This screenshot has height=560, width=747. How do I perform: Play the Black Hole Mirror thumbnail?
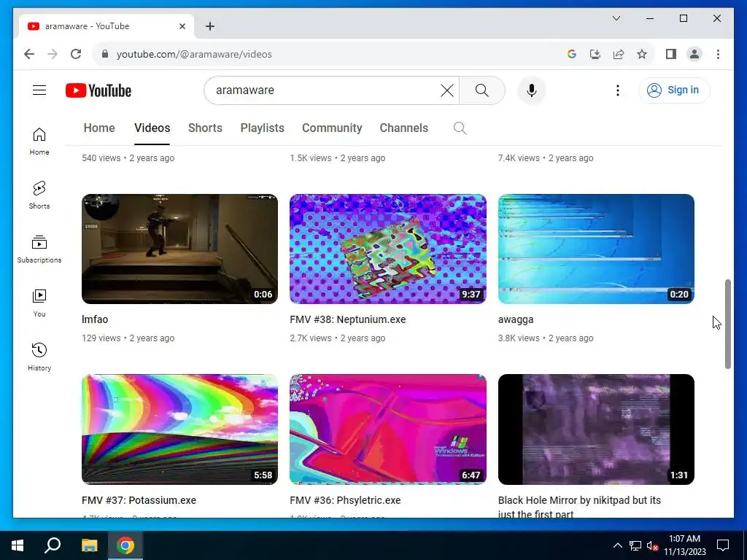(596, 429)
